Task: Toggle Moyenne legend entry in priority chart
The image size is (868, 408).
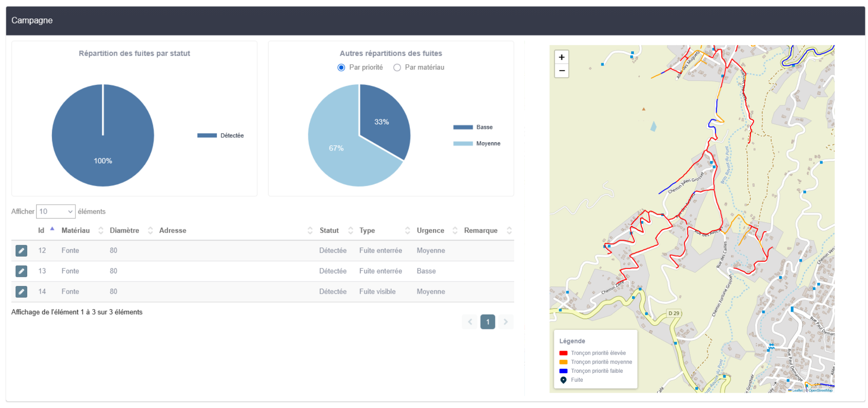Action: click(x=477, y=144)
